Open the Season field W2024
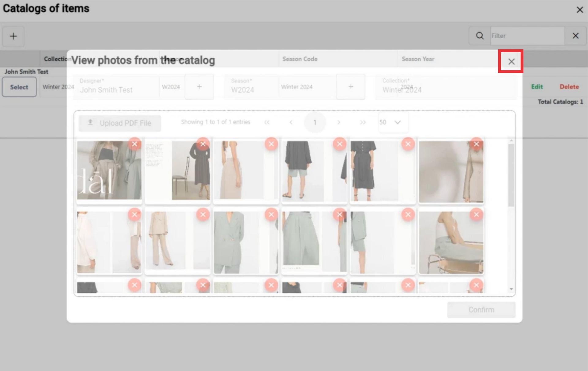 [280, 87]
